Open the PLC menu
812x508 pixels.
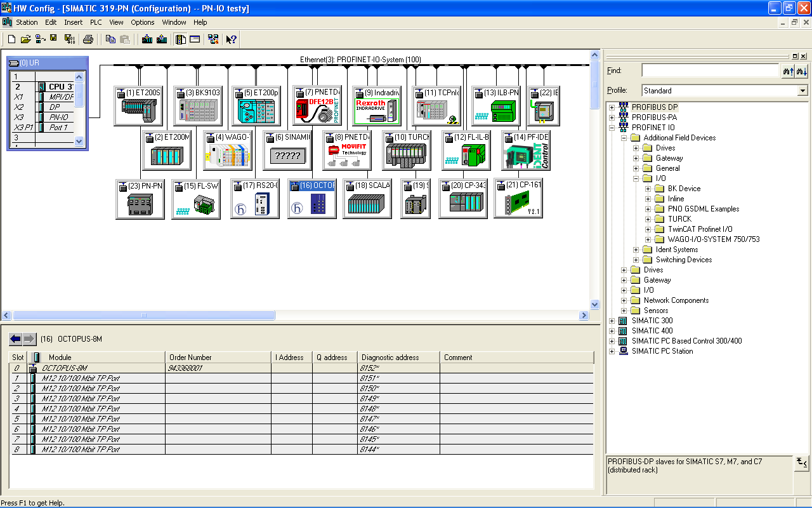(96, 22)
